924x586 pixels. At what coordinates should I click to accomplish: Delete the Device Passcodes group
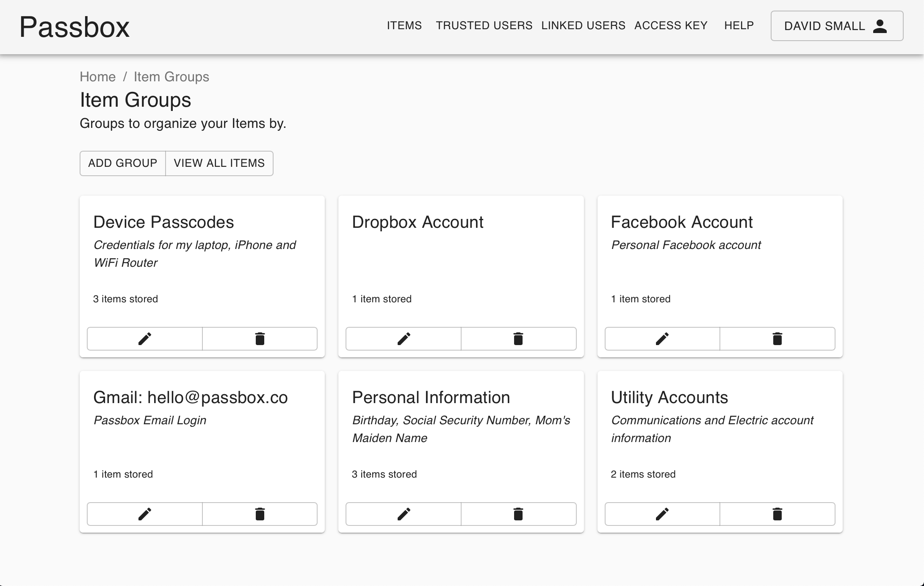click(x=260, y=339)
